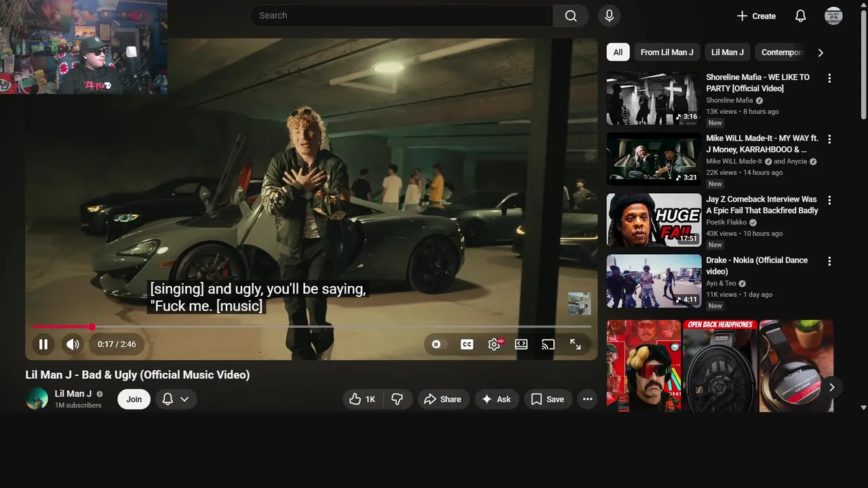Open the Lil Man J channel name below video
This screenshot has width=868, height=488.
[x=73, y=394]
